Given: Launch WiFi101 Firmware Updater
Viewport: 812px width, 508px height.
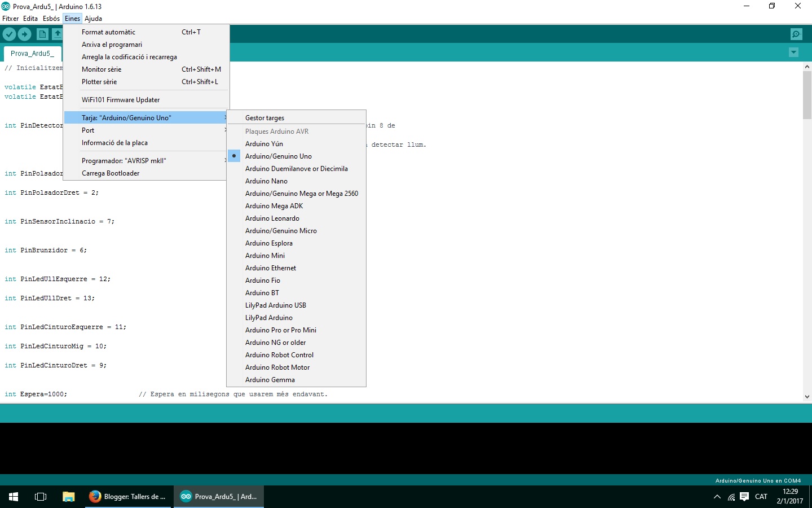Looking at the screenshot, I should point(146,100).
